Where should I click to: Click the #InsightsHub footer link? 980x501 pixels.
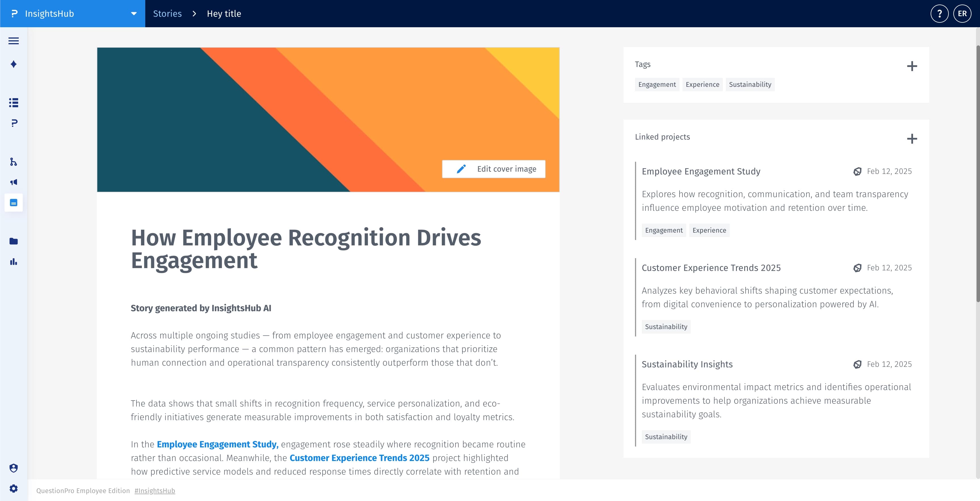pyautogui.click(x=154, y=491)
